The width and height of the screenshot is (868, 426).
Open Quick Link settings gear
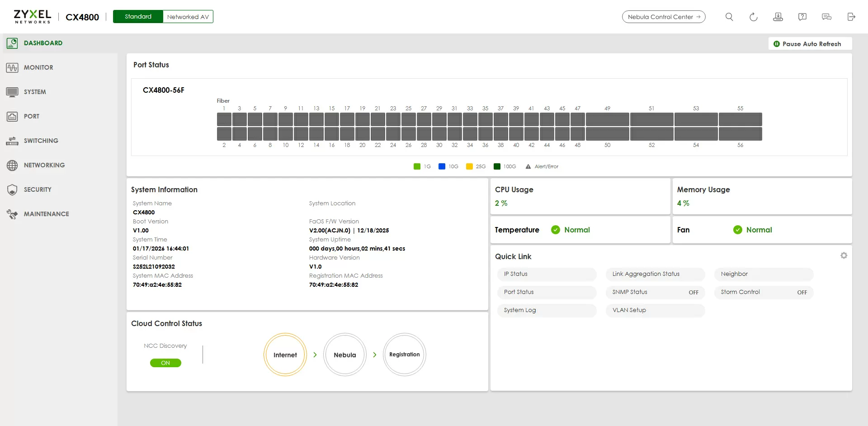click(x=844, y=256)
